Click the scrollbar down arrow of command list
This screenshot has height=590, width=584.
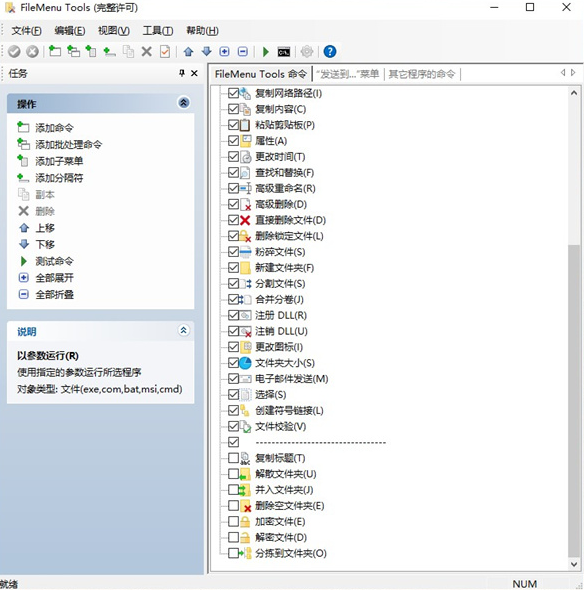point(574,564)
